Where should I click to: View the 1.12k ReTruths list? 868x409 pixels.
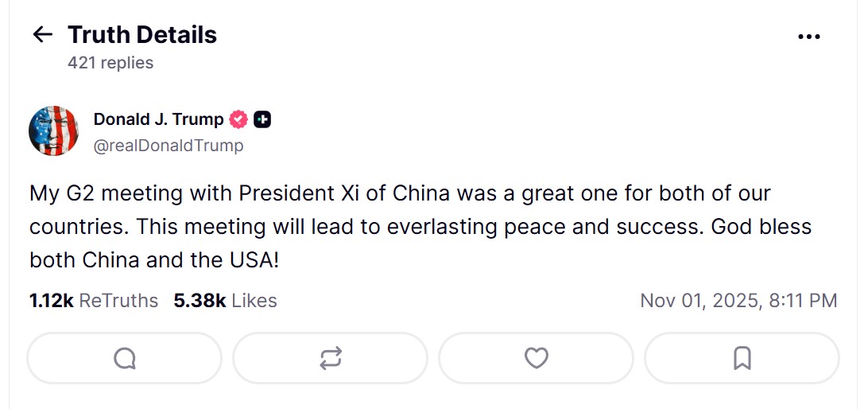tap(94, 301)
